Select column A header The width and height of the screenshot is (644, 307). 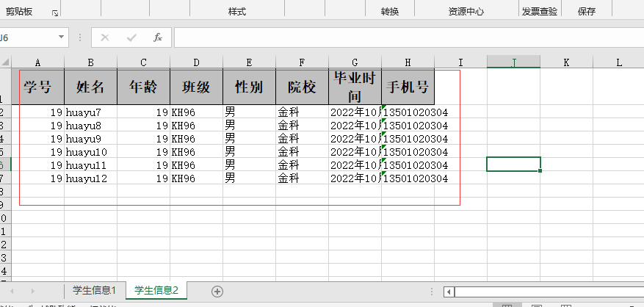[x=37, y=62]
